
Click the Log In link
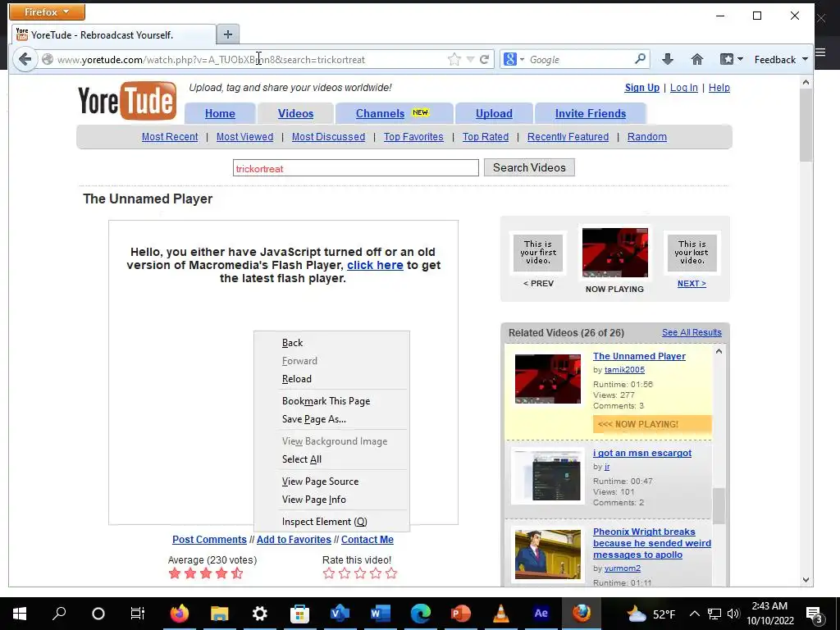coord(683,87)
